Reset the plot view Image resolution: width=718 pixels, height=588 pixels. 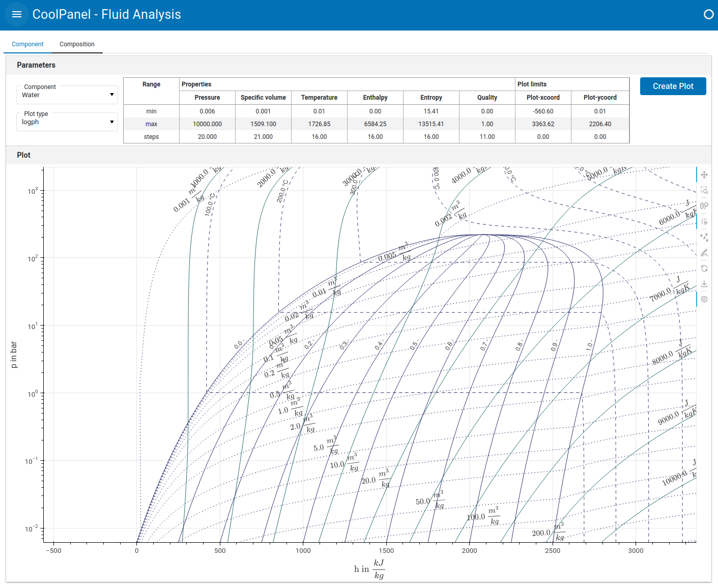[x=704, y=268]
